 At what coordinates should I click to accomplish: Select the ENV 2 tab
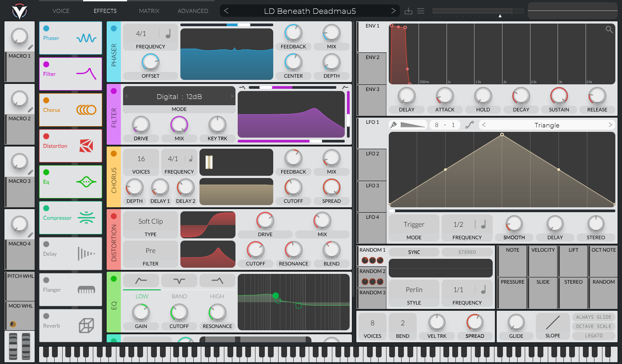coord(372,69)
